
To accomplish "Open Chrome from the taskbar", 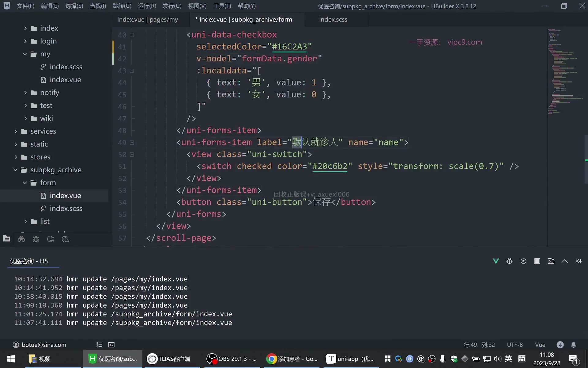I will coord(292,359).
